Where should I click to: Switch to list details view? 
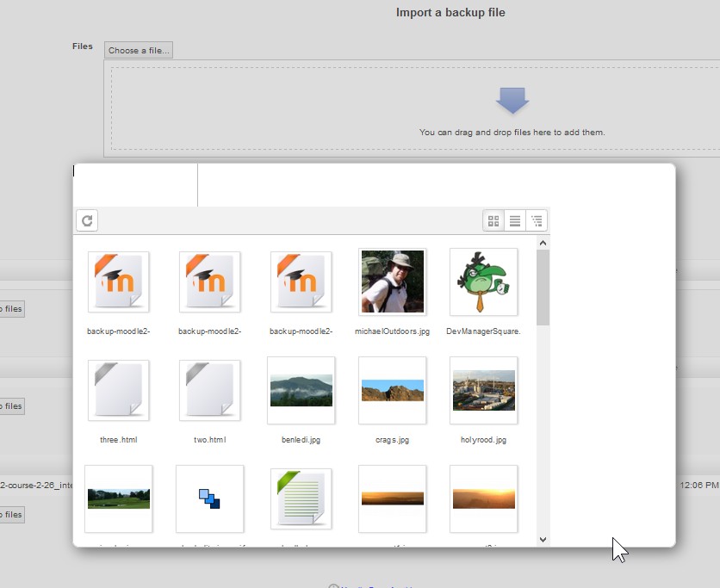point(515,220)
